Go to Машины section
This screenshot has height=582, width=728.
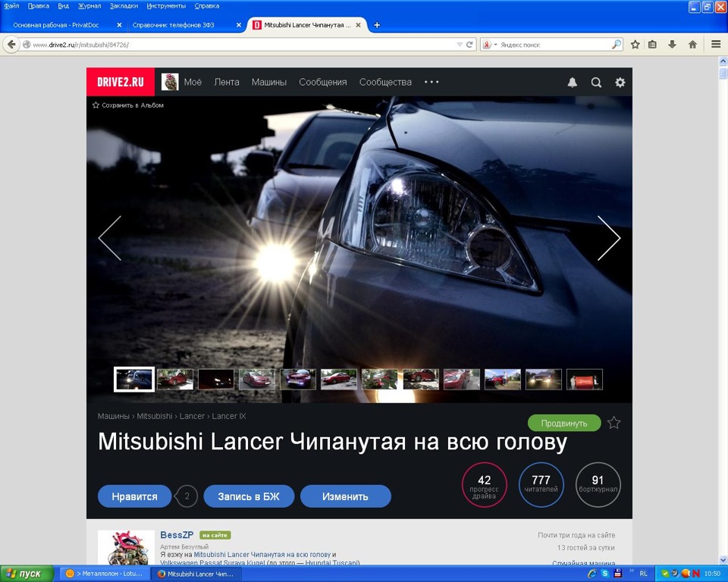click(x=269, y=82)
